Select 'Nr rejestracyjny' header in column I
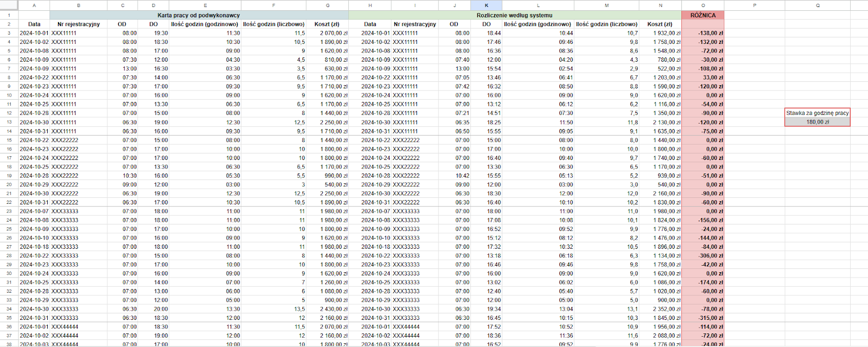Viewport: 868px width, 347px height. pos(415,24)
